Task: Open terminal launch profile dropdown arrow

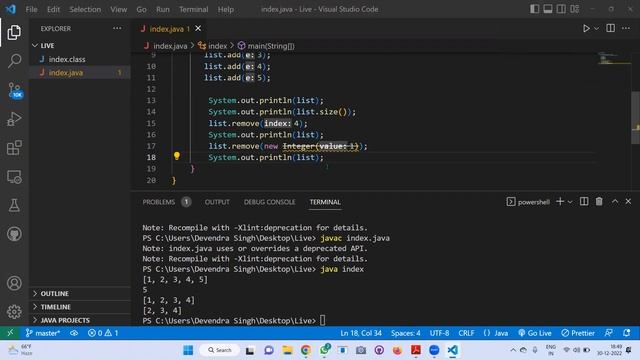Action: coord(570,202)
